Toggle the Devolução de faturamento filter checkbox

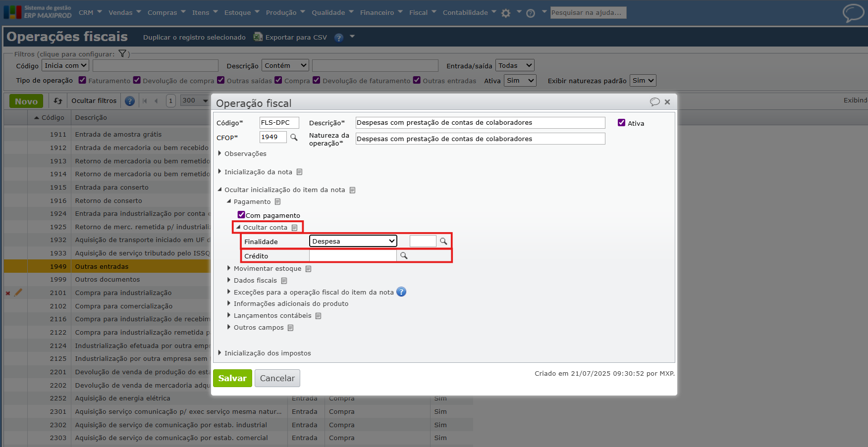(317, 80)
